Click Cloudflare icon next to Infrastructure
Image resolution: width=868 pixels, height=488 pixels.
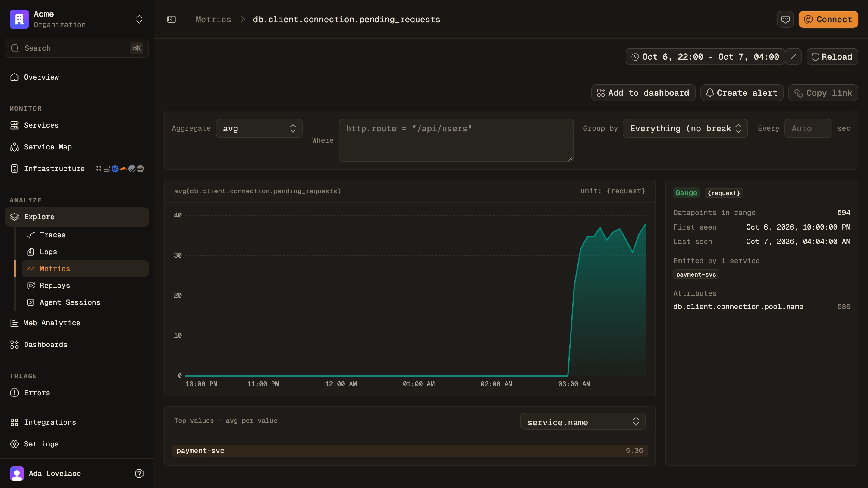124,169
